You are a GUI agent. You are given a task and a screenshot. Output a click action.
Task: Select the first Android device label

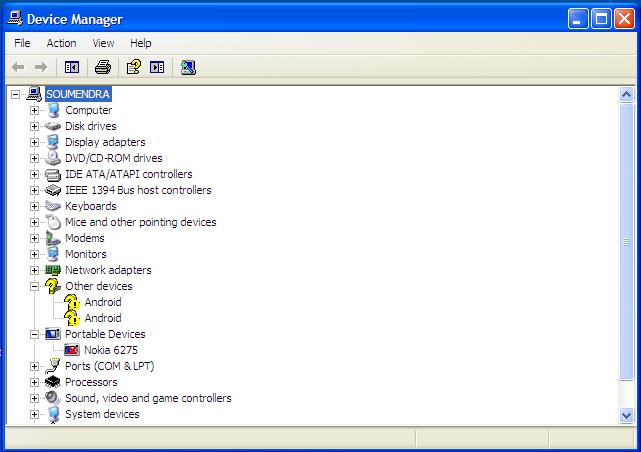pos(103,302)
